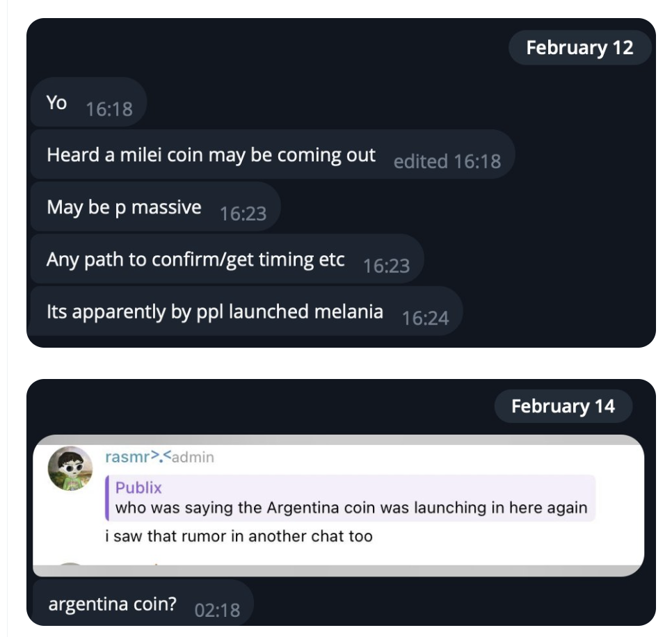Click the February 14 date badge

[x=563, y=406]
